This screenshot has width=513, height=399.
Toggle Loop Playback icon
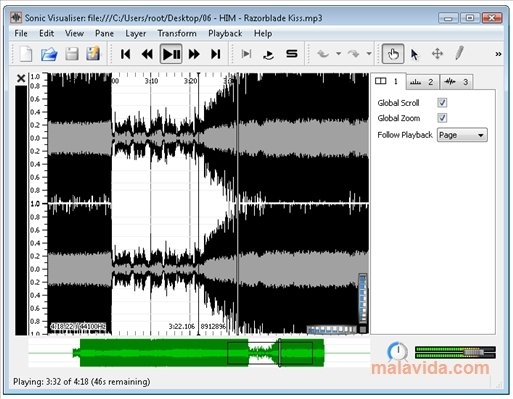(x=268, y=54)
